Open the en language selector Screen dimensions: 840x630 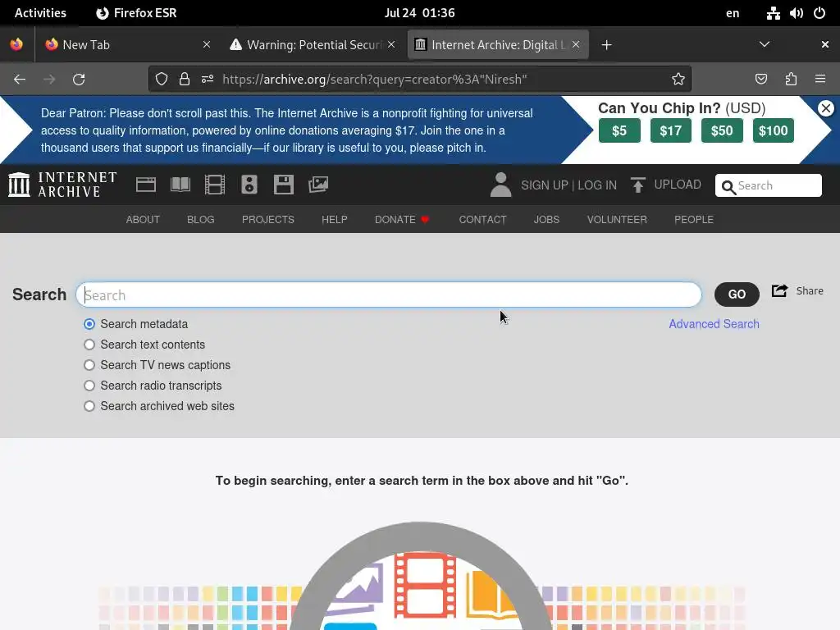click(x=733, y=13)
